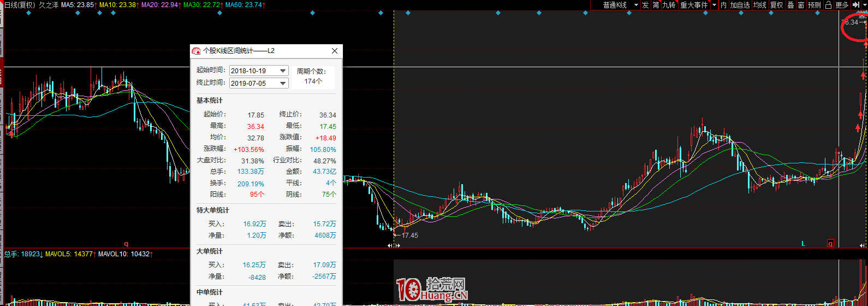The height and width of the screenshot is (306, 868).
Task: Select the MA60: 23.74 indicator label
Action: pos(245,5)
